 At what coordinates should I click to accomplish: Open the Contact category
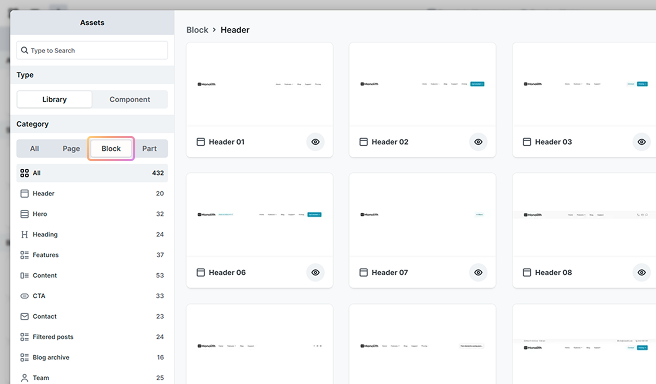click(92, 316)
